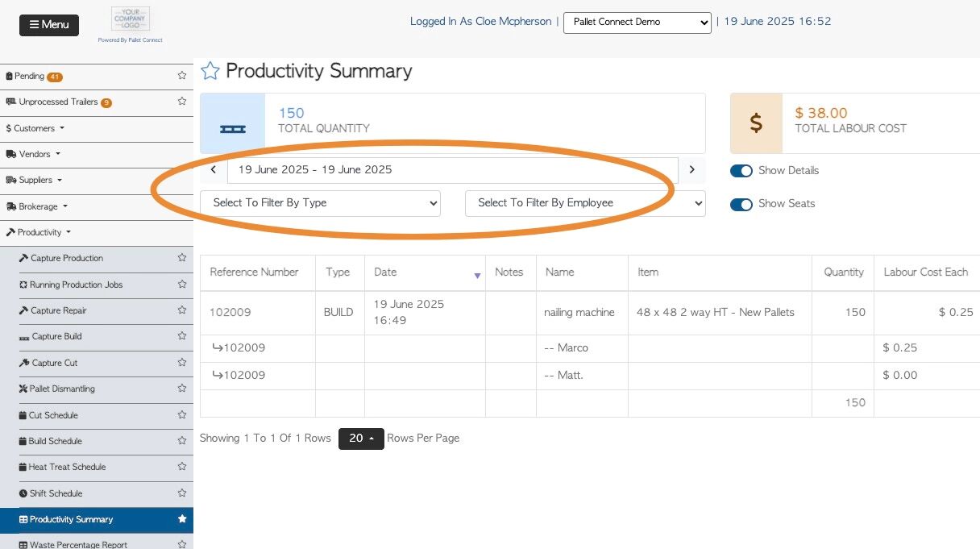Favorite Capture Build with its star

182,336
